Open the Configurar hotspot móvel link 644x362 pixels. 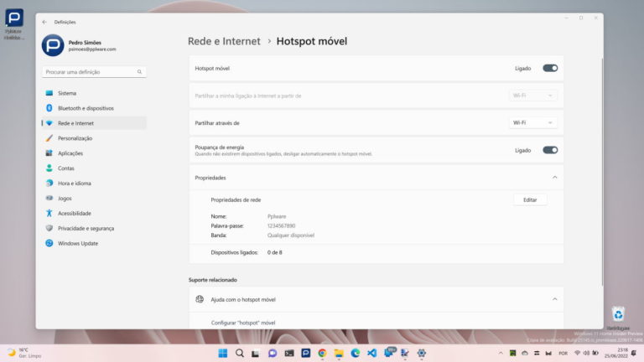tap(243, 323)
